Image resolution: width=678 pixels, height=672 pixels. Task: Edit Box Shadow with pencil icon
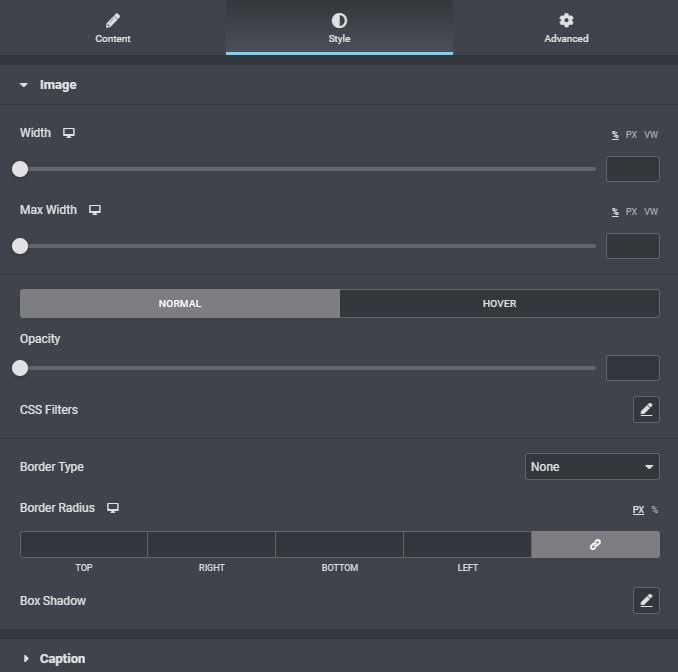click(x=646, y=600)
